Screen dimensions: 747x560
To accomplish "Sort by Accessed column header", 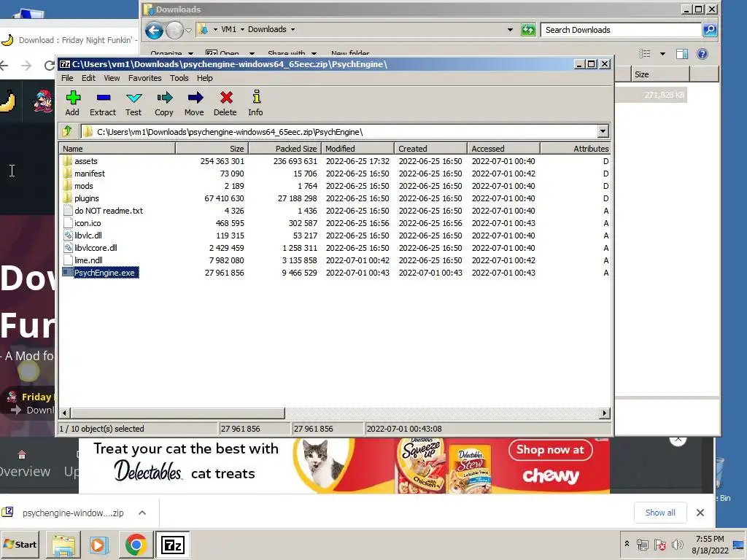I will pyautogui.click(x=503, y=149).
